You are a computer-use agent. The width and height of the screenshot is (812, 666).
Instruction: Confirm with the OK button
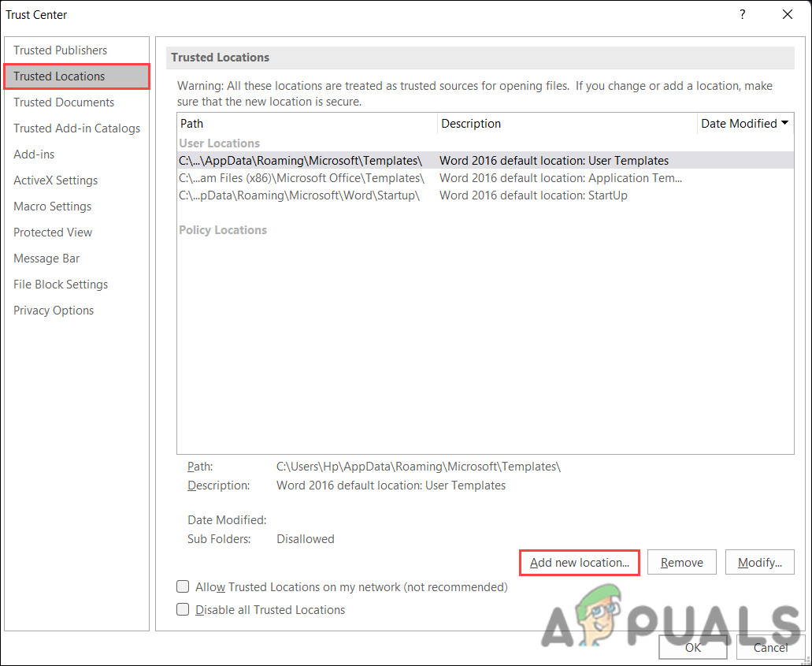[x=693, y=647]
